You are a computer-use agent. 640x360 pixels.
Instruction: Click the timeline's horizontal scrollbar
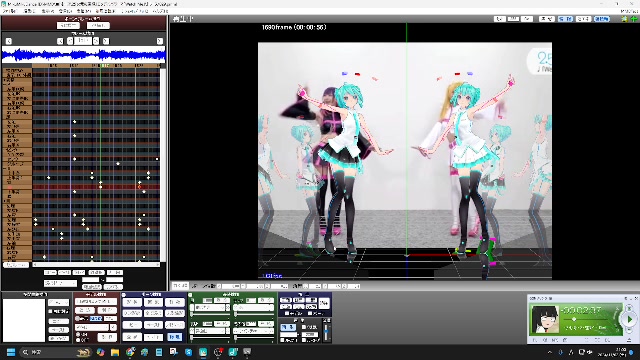(96, 264)
